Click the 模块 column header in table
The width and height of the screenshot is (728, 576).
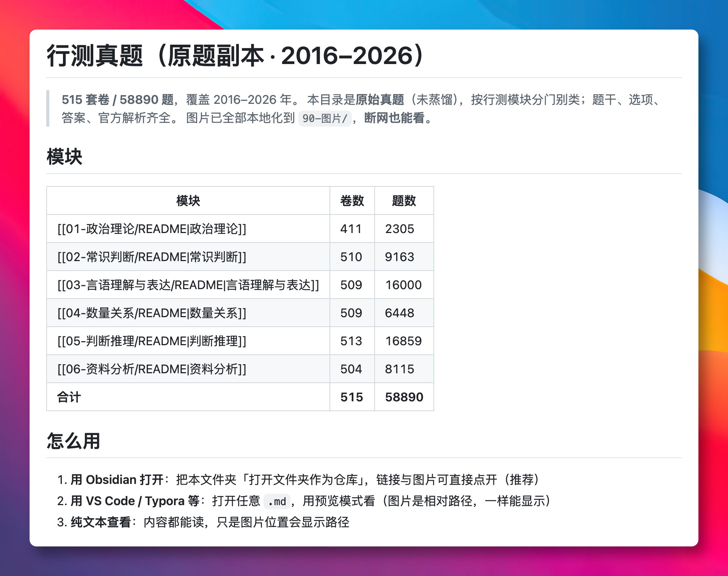(x=188, y=200)
